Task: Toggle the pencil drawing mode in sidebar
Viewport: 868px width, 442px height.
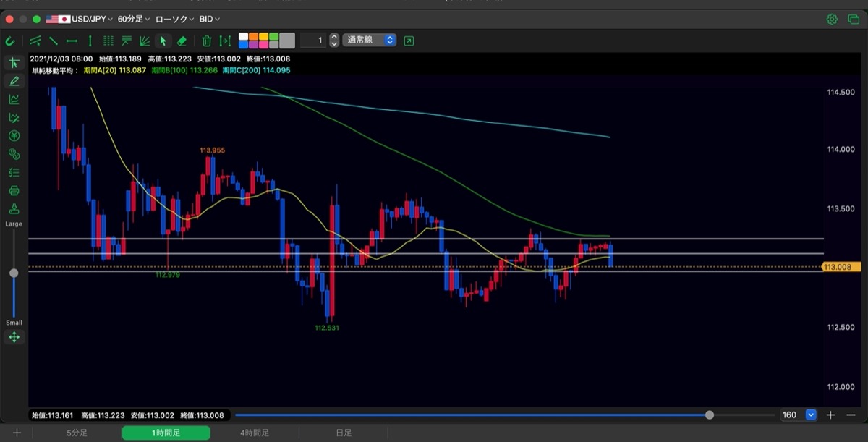Action: point(14,81)
